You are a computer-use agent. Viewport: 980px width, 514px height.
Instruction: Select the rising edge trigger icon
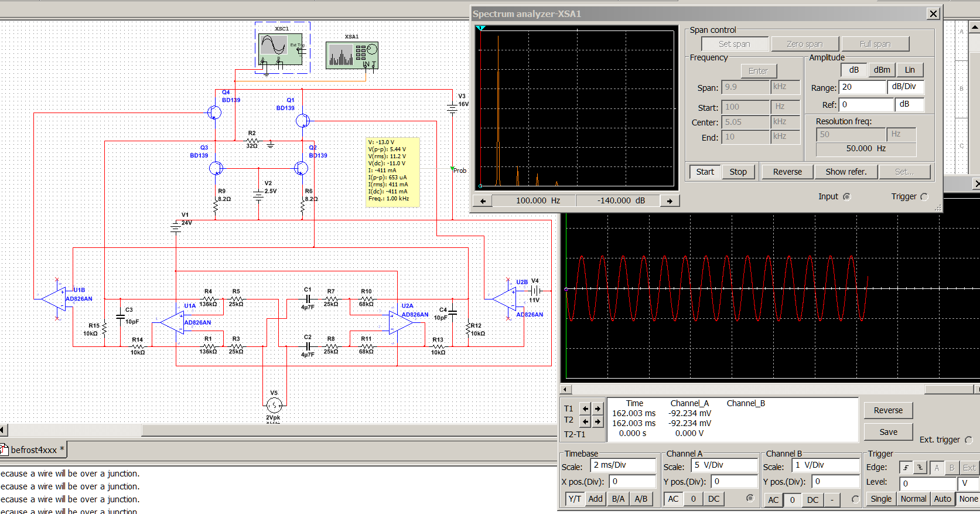point(906,467)
